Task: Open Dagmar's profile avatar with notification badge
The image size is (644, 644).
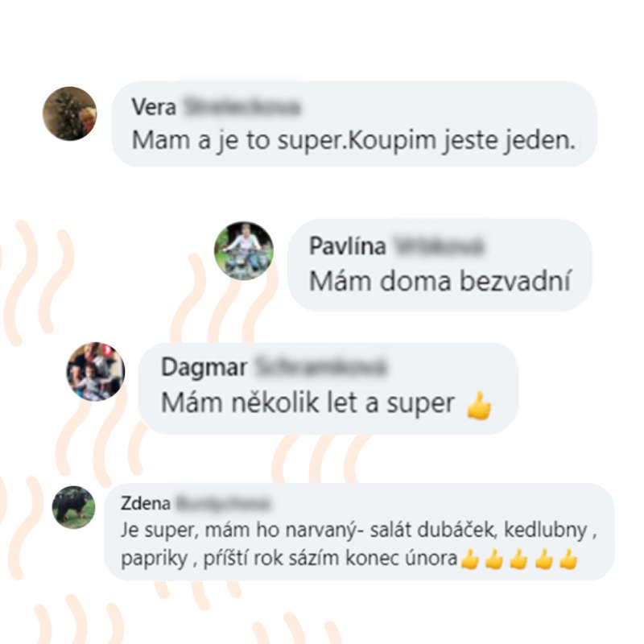Action: point(96,371)
